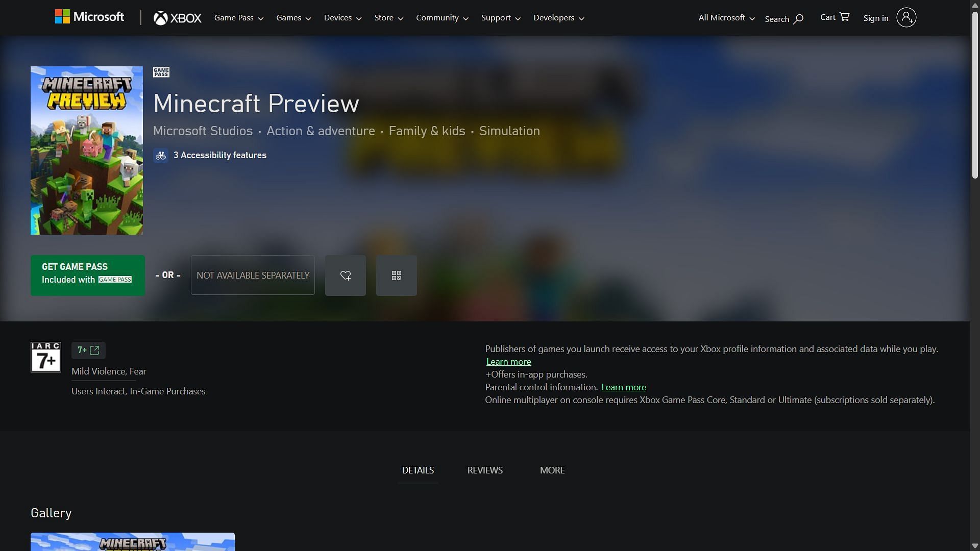This screenshot has width=980, height=551.
Task: Click the Game Pass badge above title
Action: click(x=161, y=72)
